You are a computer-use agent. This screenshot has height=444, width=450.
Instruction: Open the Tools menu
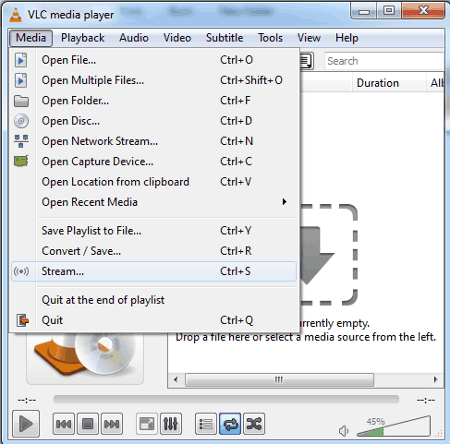click(270, 38)
